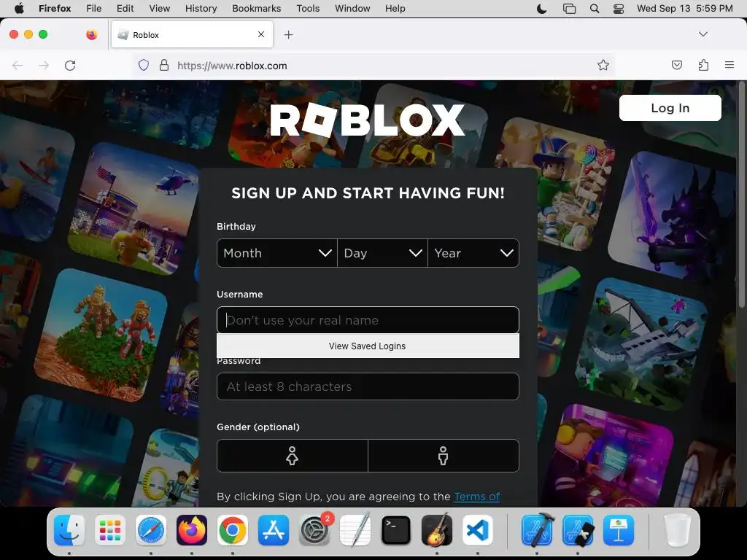Open the Terms of Use link

click(477, 497)
